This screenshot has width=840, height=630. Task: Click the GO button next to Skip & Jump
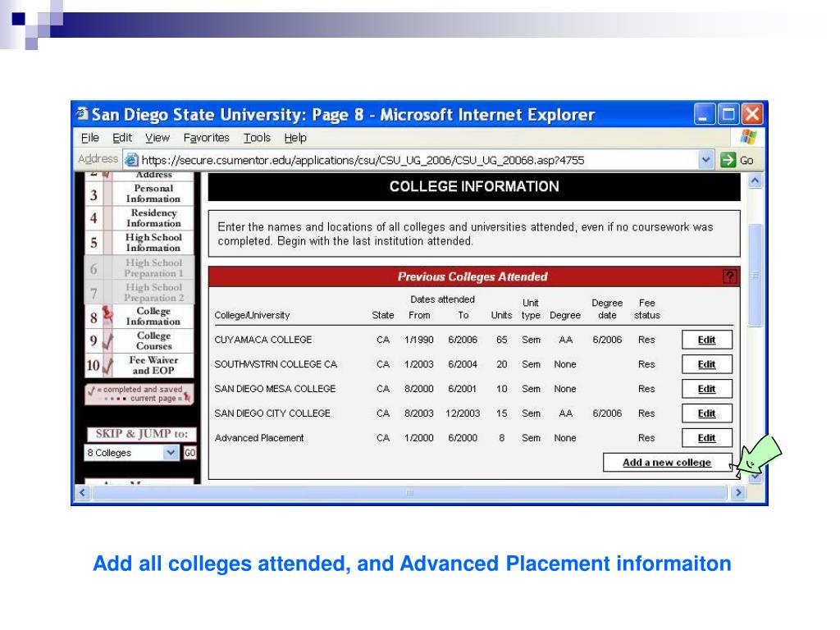pos(189,453)
